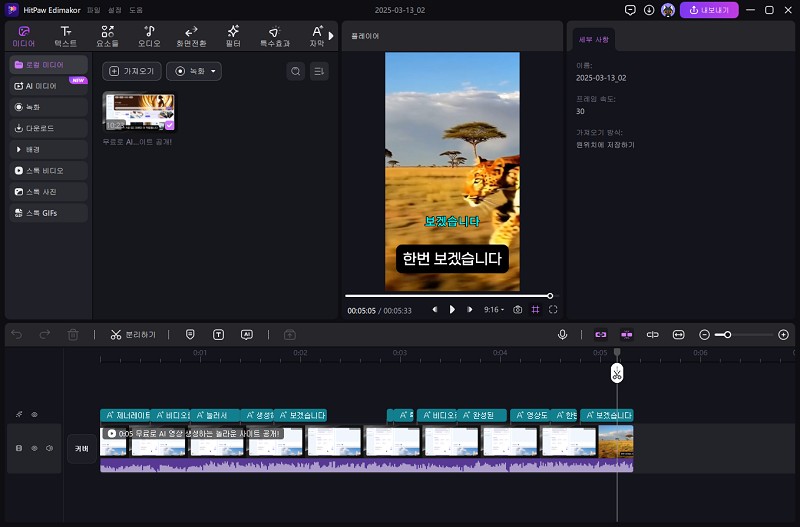The height and width of the screenshot is (527, 800).
Task: Enter fullscreen preview
Action: [x=553, y=310]
